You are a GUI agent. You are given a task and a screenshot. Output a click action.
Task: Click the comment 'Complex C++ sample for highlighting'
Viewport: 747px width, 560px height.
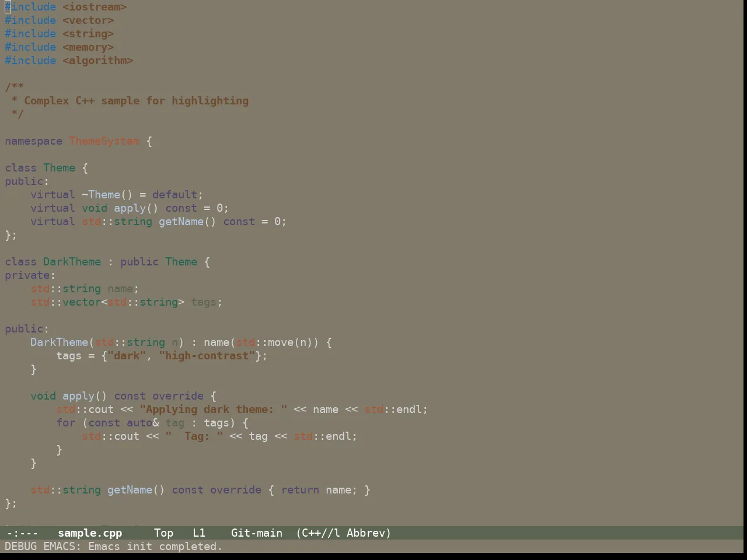pyautogui.click(x=136, y=101)
